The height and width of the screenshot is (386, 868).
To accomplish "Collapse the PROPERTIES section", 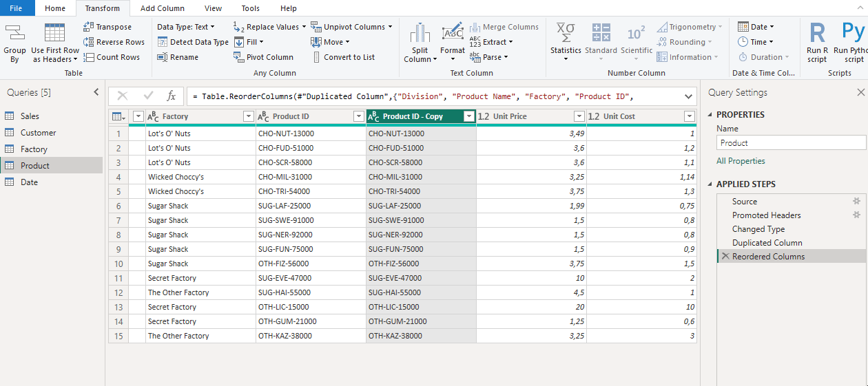I will pos(710,115).
